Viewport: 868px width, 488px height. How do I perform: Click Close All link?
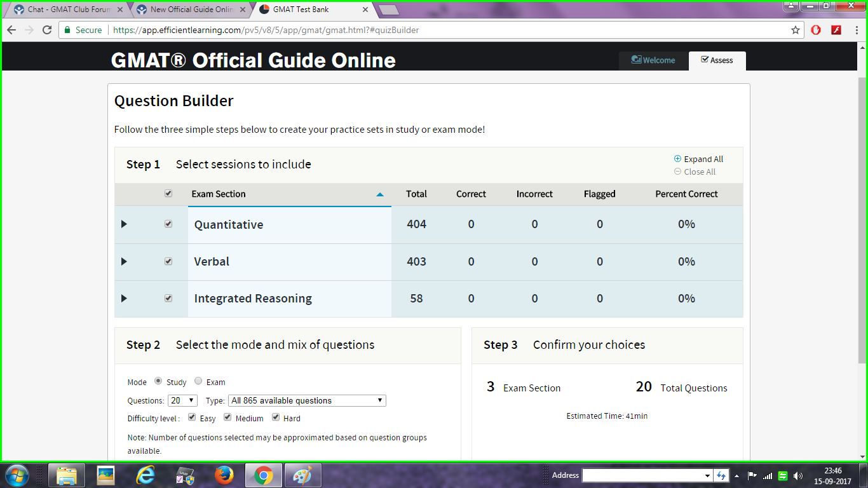coord(695,172)
